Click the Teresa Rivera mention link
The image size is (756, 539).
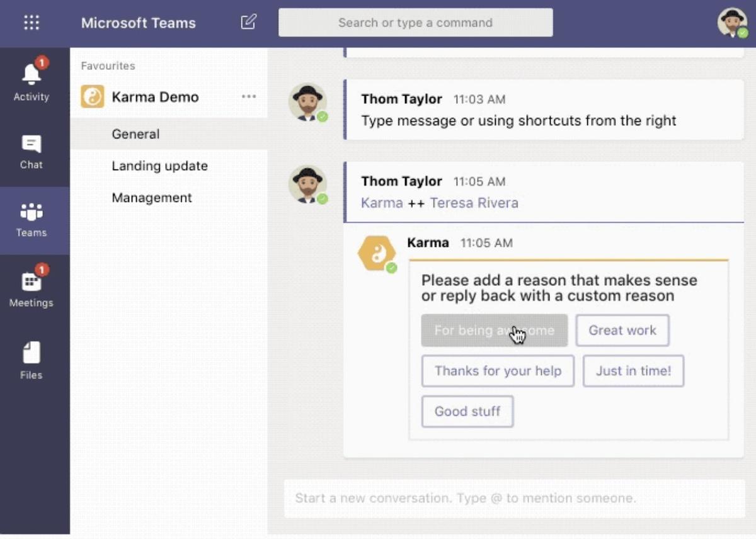pos(474,203)
